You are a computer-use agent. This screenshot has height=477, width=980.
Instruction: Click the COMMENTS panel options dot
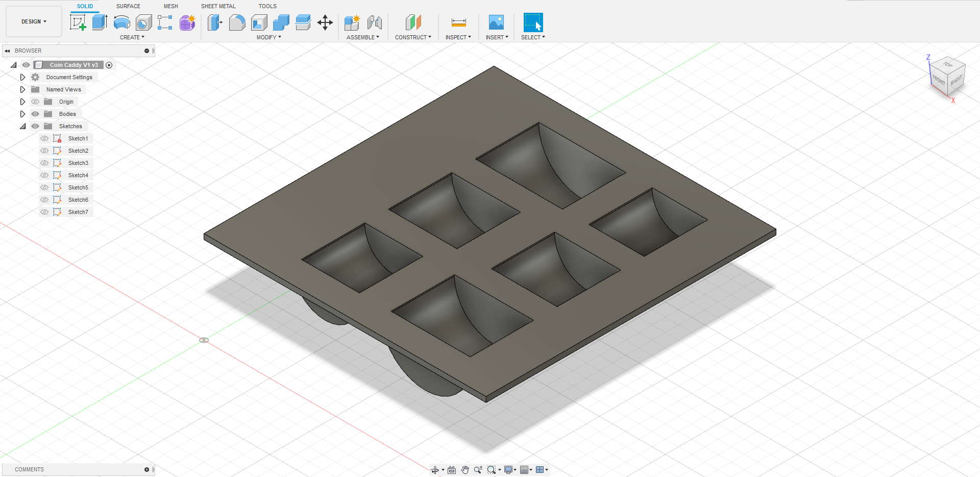click(x=146, y=469)
